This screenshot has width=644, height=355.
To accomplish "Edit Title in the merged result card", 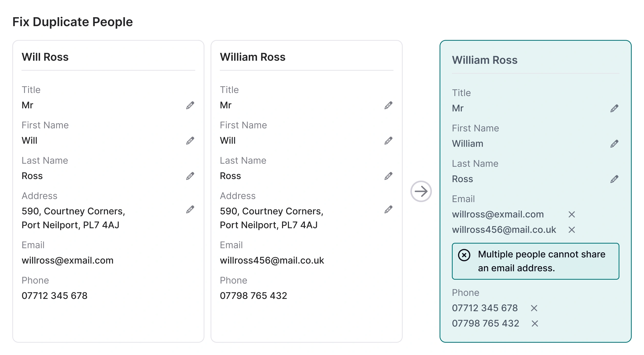I will click(x=614, y=108).
